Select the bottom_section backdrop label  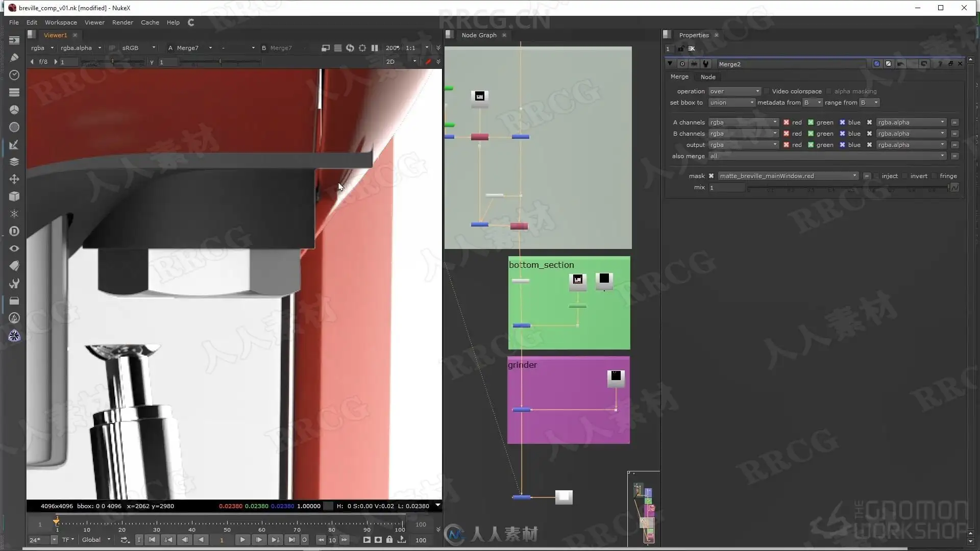click(541, 265)
